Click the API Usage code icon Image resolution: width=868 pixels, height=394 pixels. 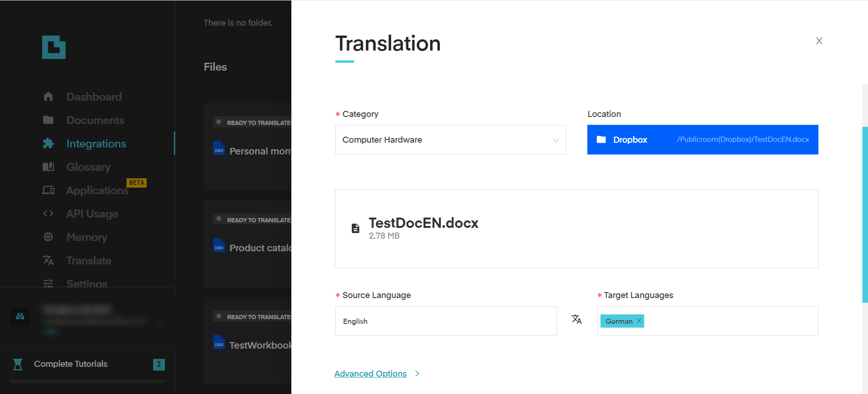click(x=48, y=214)
